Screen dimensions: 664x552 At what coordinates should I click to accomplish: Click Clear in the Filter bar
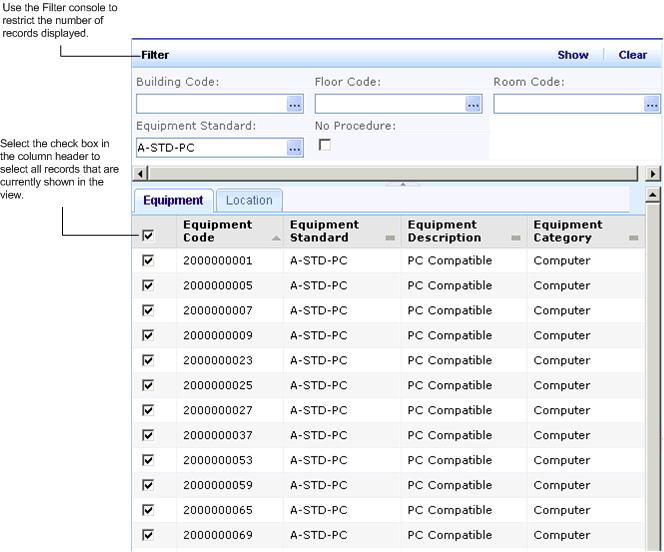click(x=633, y=55)
